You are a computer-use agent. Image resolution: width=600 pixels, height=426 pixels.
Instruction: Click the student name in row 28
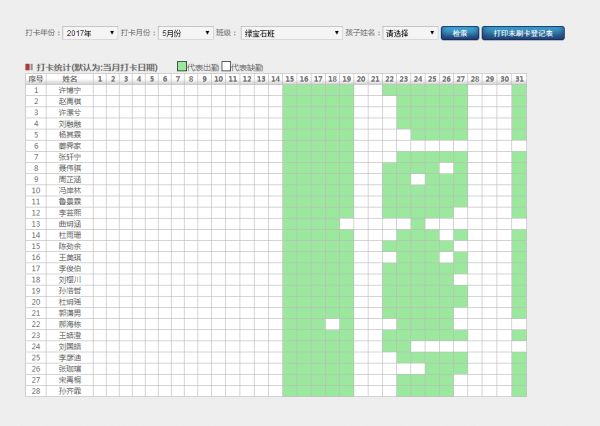pyautogui.click(x=70, y=391)
